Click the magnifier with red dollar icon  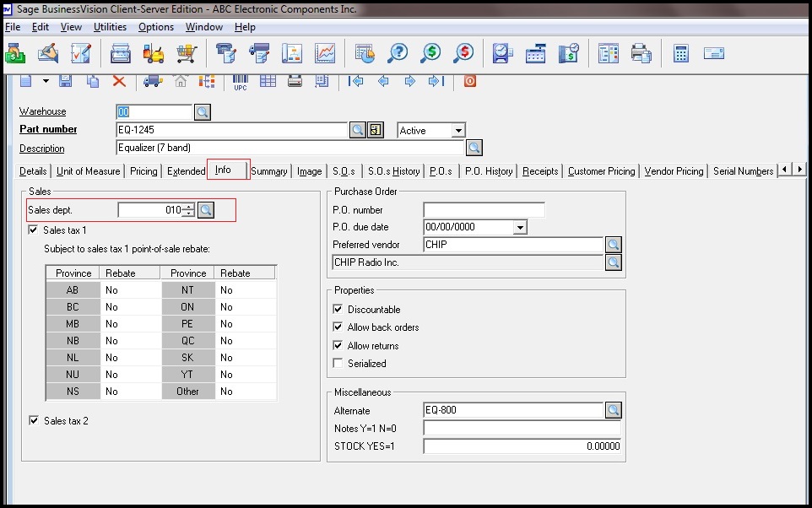[463, 53]
